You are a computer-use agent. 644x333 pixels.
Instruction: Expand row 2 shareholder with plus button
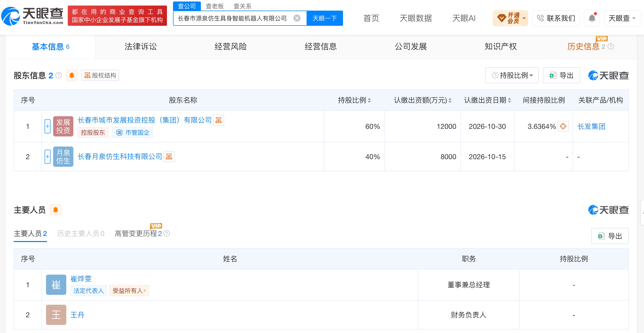click(x=48, y=157)
